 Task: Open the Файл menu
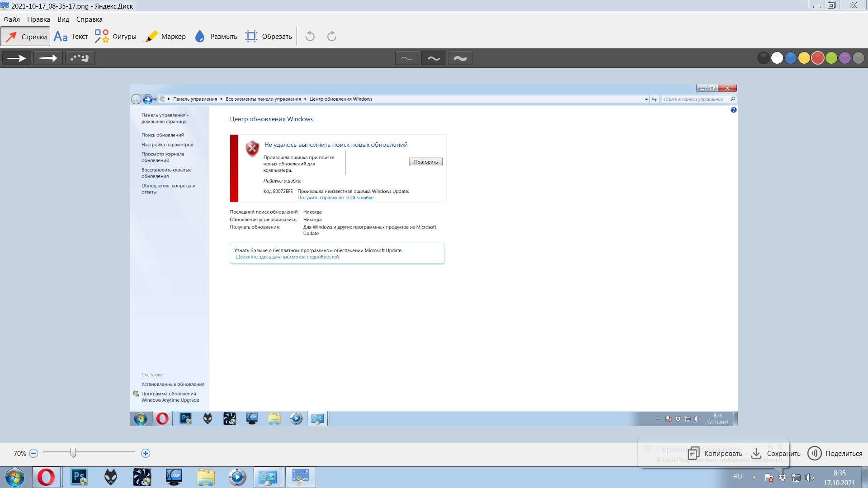12,19
